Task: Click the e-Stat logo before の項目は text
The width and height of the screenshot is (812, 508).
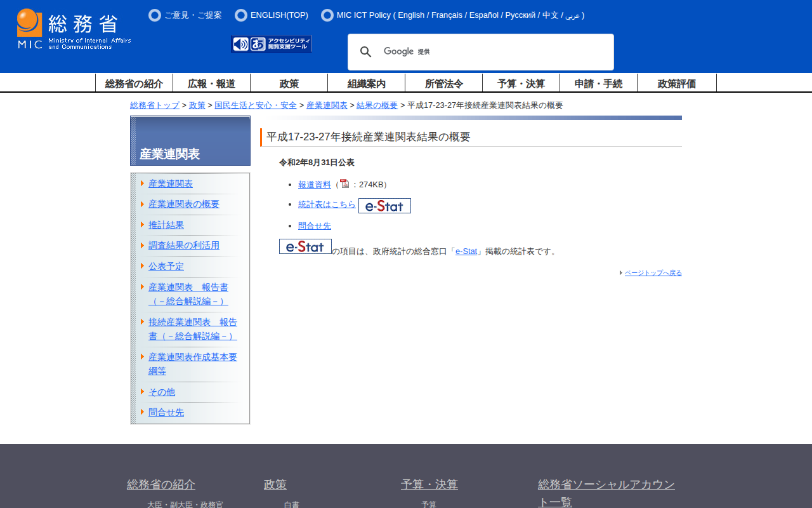Action: click(x=305, y=246)
